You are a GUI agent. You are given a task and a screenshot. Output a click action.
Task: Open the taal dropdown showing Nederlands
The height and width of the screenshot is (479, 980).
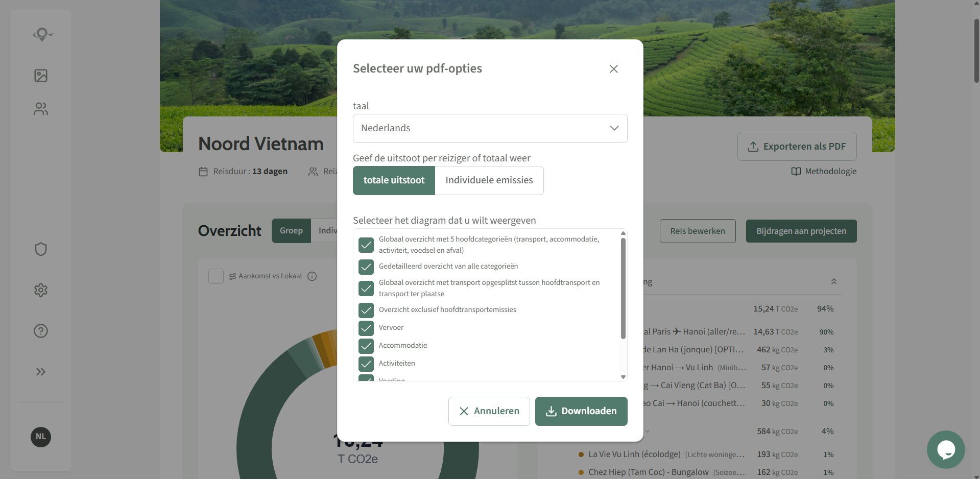[490, 128]
